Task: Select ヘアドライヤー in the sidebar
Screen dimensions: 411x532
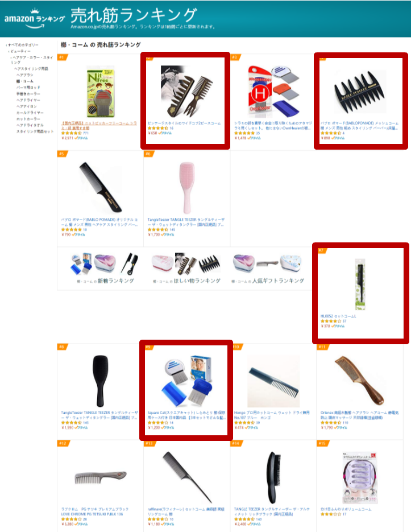Action: point(28,100)
